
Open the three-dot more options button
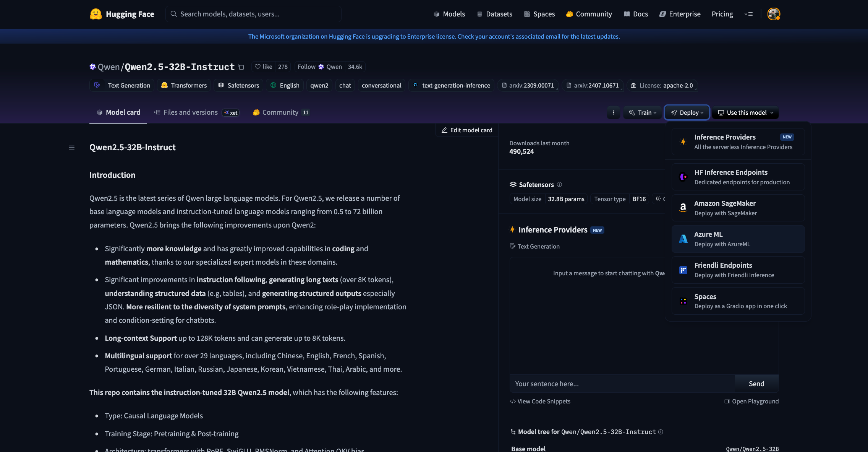pyautogui.click(x=614, y=113)
